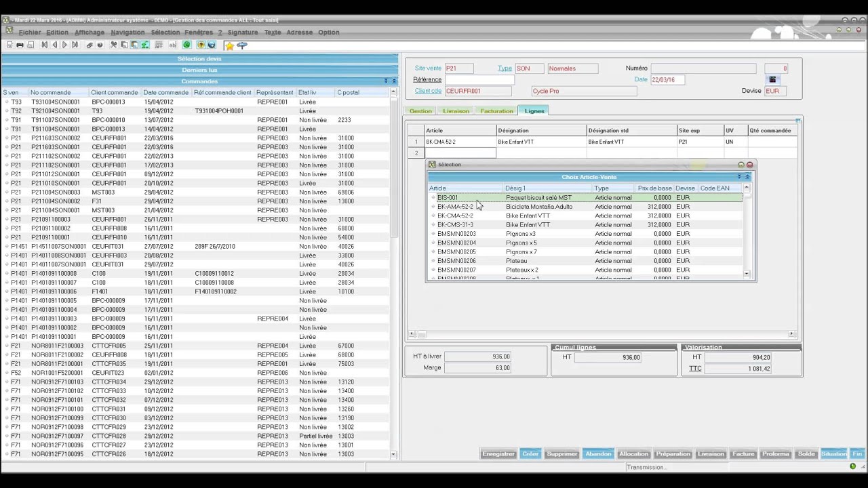The width and height of the screenshot is (868, 488).
Task: Expand the Derniers lus panel
Action: click(199, 70)
